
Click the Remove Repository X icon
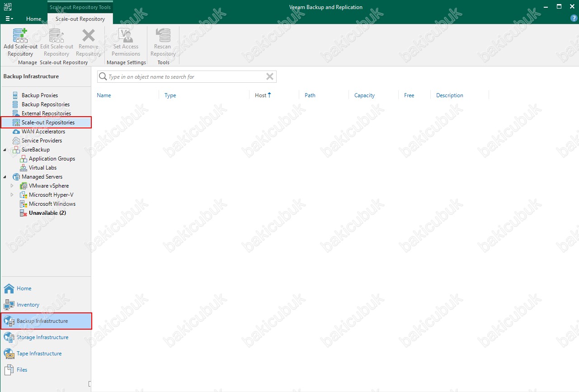tap(88, 35)
